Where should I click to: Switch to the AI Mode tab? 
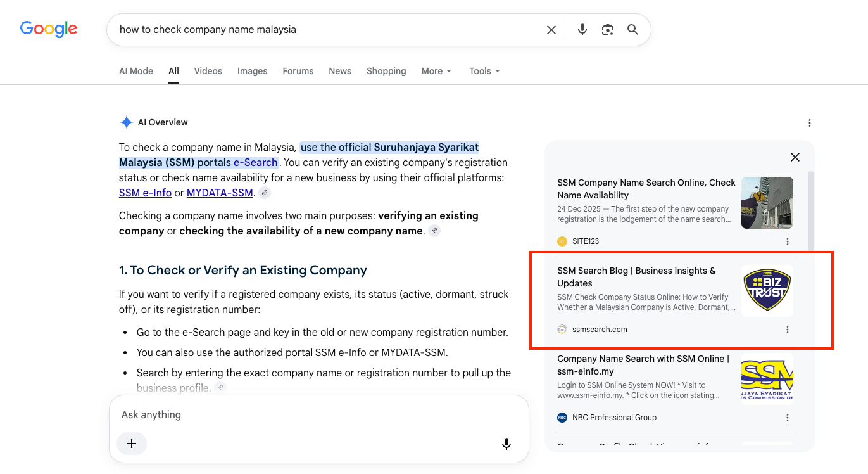[x=136, y=71]
